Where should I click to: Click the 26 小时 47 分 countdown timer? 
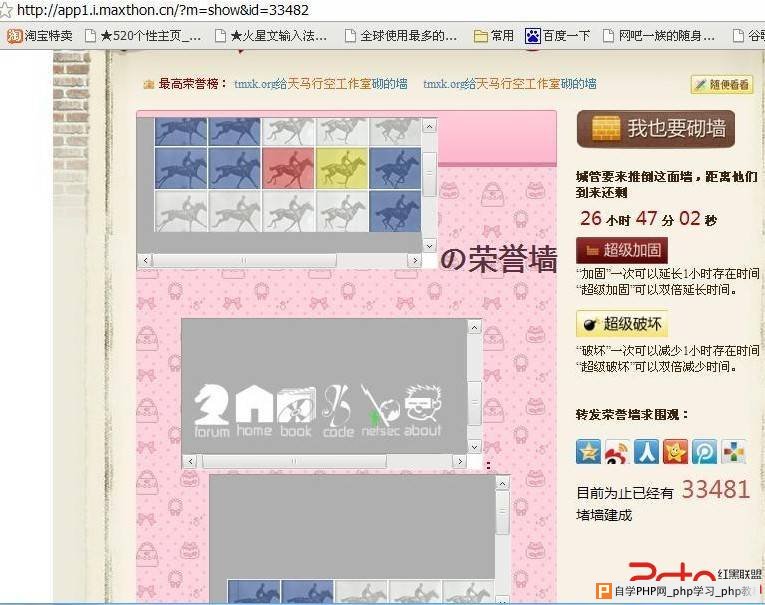648,219
